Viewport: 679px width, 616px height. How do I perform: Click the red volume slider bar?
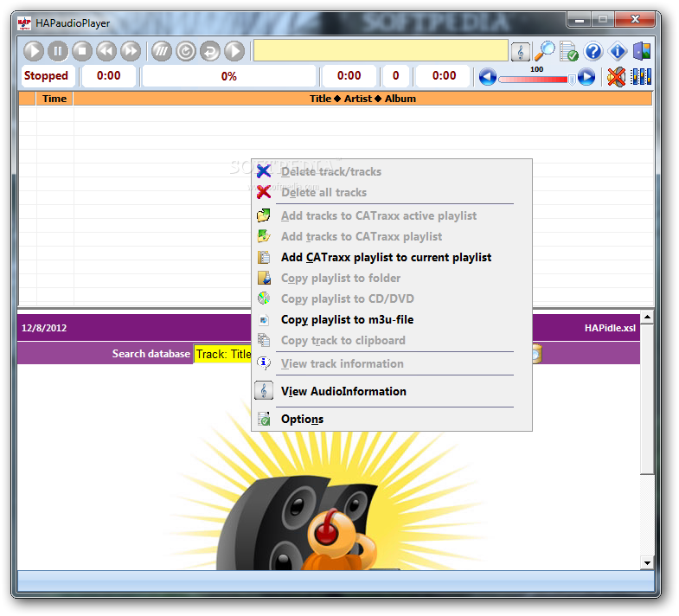coord(536,80)
